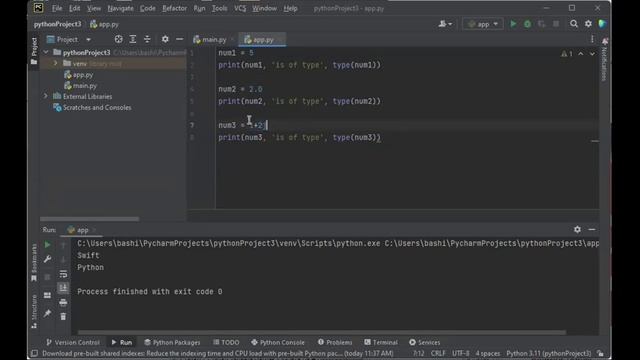Image resolution: width=640 pixels, height=360 pixels.
Task: Open the Run menu
Action: click(199, 8)
